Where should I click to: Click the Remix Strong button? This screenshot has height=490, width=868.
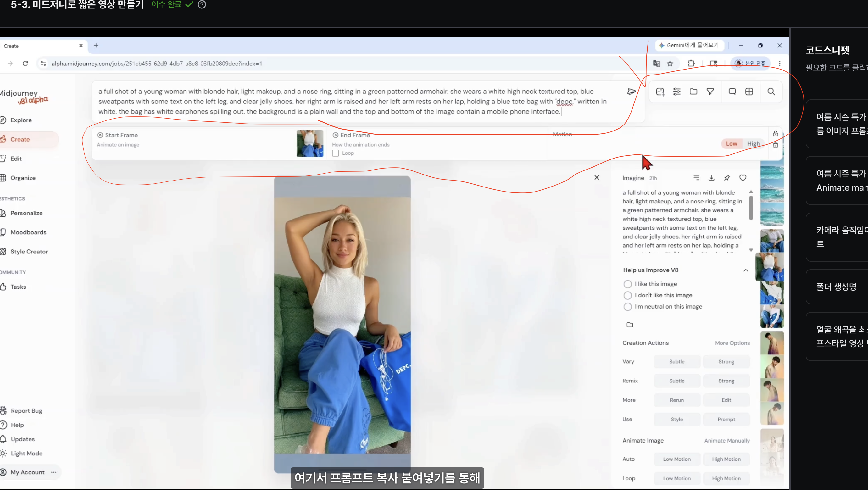[x=726, y=381]
